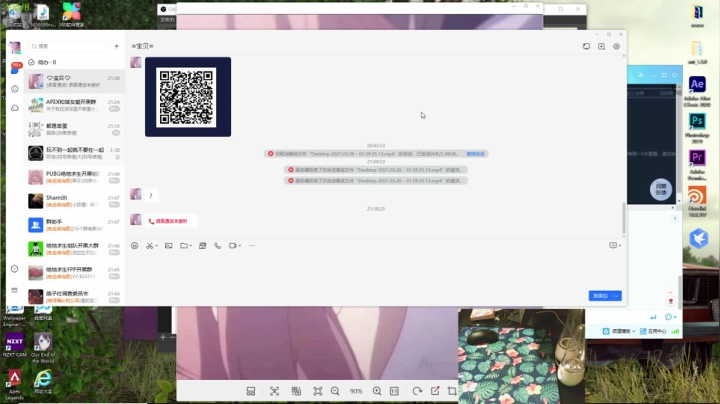Open Photoshop desktop shortcut

click(x=697, y=129)
